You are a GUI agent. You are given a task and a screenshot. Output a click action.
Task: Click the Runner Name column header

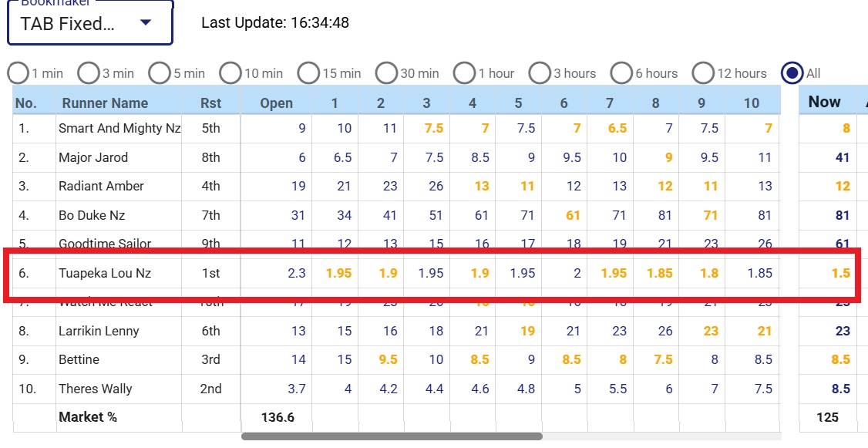[x=105, y=103]
